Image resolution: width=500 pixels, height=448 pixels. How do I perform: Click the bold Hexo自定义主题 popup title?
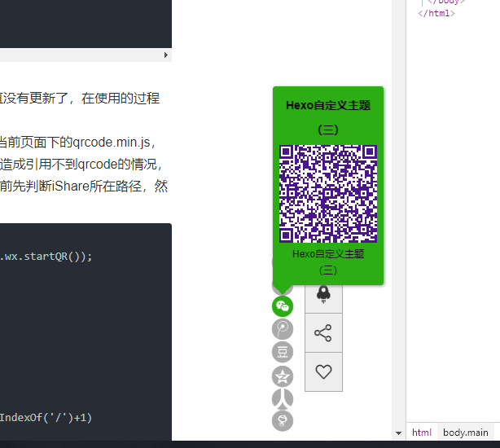click(x=328, y=105)
